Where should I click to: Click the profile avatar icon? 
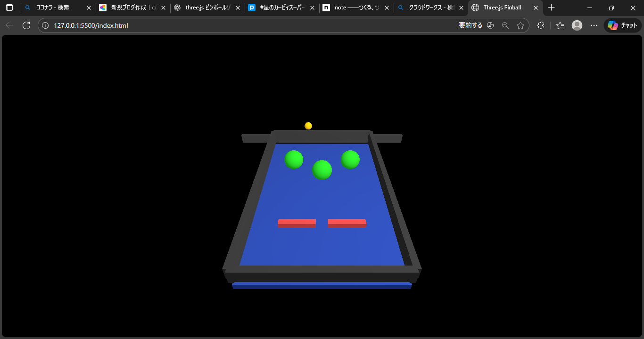(x=577, y=25)
